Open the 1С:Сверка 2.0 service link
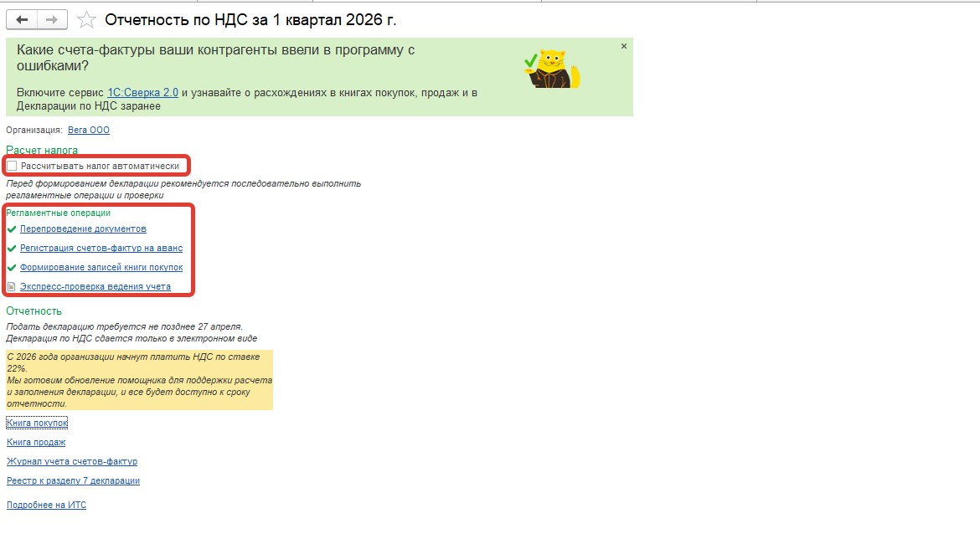Image resolution: width=980 pixels, height=534 pixels. pos(142,93)
